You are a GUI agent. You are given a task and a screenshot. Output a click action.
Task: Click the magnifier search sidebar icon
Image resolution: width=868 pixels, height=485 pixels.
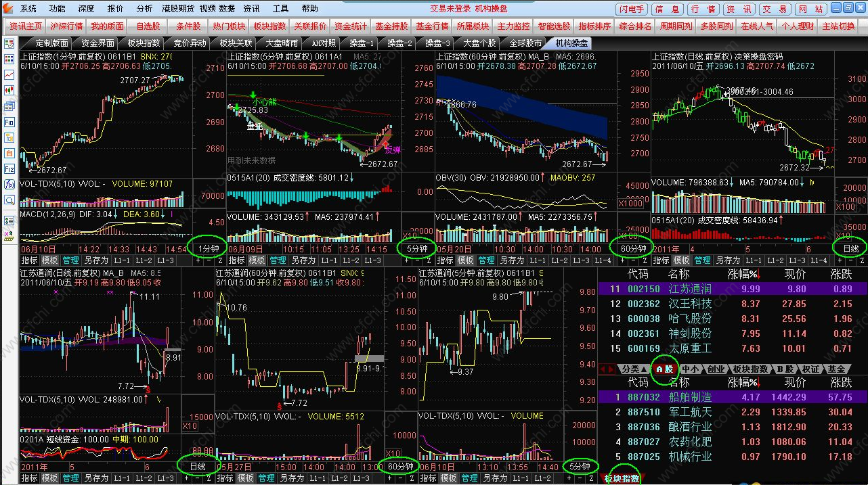tap(9, 200)
